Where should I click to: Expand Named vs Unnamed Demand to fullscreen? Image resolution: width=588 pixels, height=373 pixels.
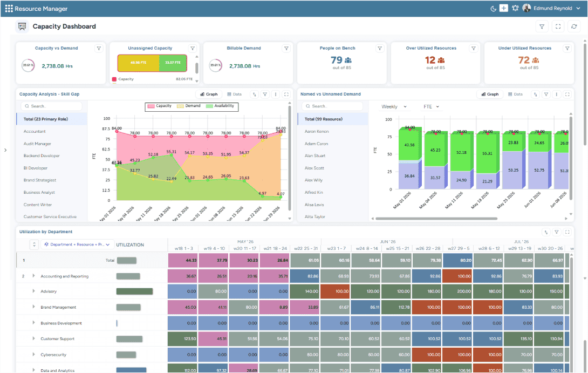(568, 94)
